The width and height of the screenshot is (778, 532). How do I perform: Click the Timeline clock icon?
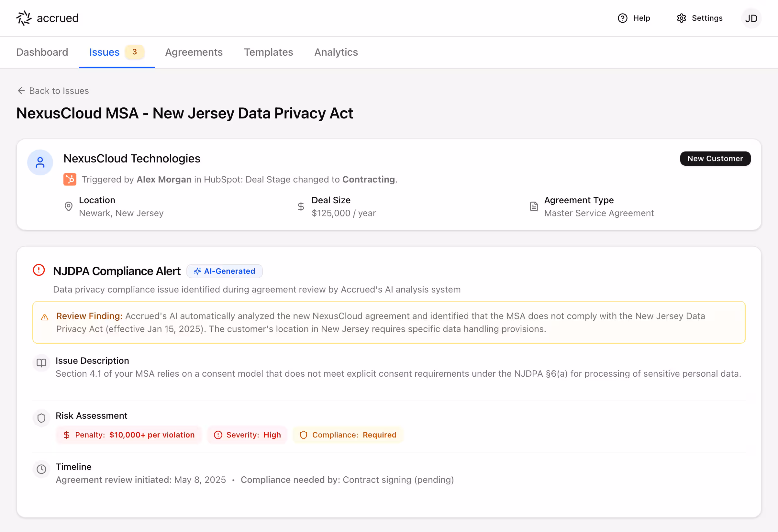[41, 470]
